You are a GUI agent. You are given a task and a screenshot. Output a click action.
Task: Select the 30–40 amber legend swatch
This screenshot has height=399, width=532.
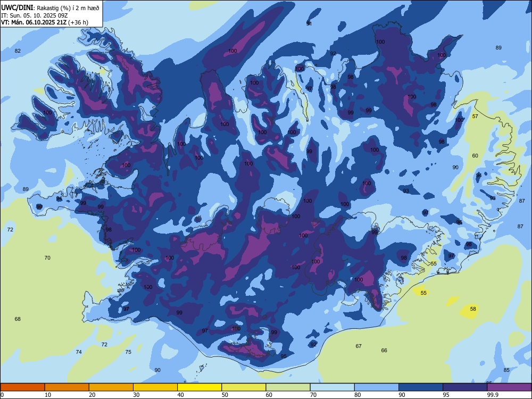pos(155,387)
